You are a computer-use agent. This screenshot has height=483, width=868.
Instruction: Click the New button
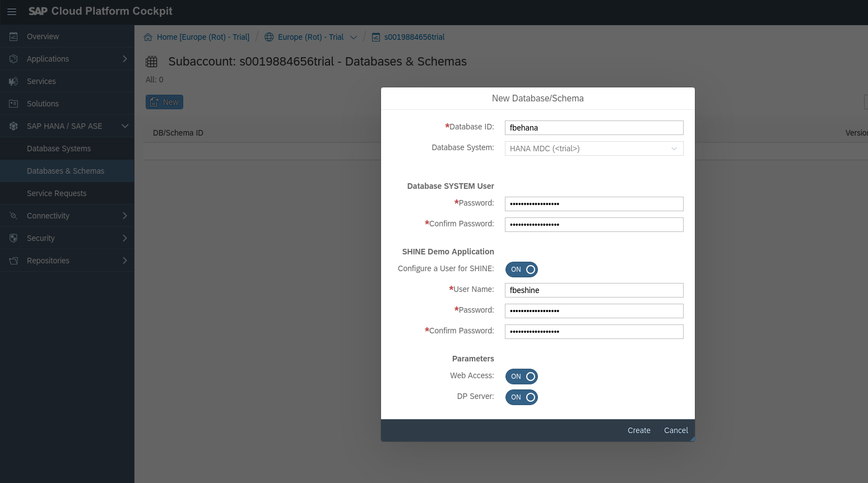pyautogui.click(x=164, y=102)
